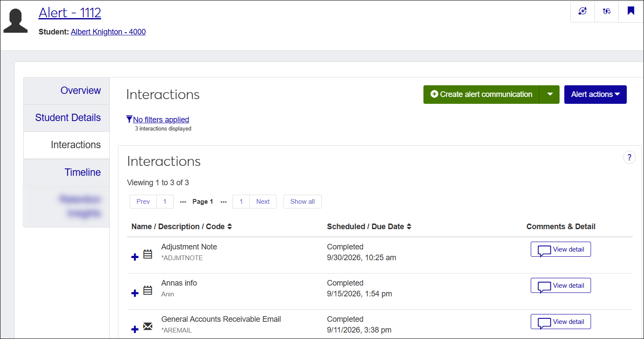The height and width of the screenshot is (339, 644).
Task: Click Show all pagination button
Action: [x=302, y=202]
